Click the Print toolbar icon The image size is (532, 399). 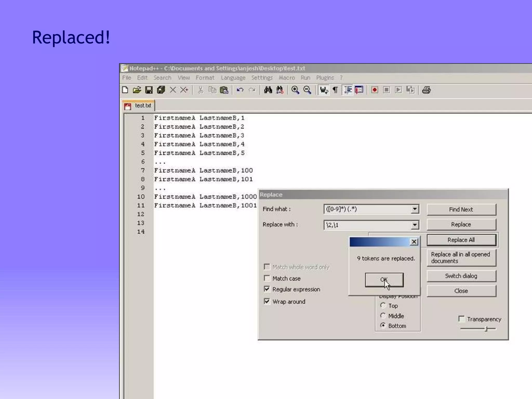pyautogui.click(x=426, y=90)
